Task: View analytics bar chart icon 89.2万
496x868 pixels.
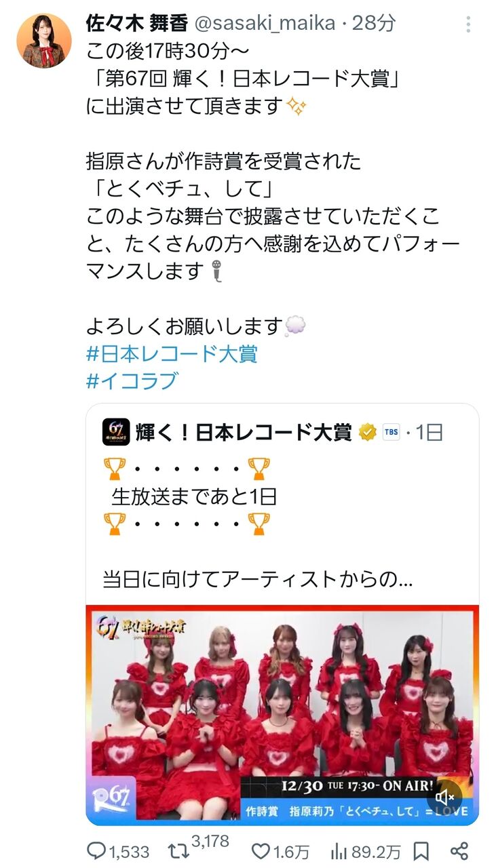Action: (339, 850)
